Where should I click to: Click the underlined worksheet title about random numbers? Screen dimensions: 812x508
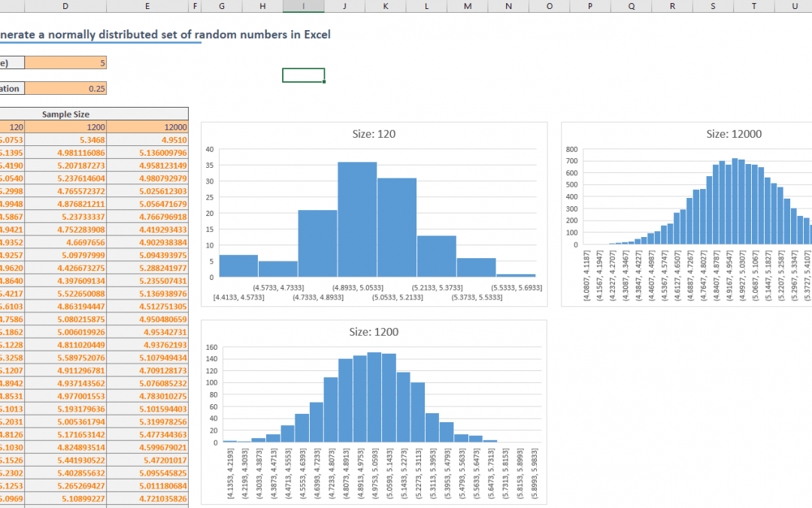pyautogui.click(x=150, y=34)
